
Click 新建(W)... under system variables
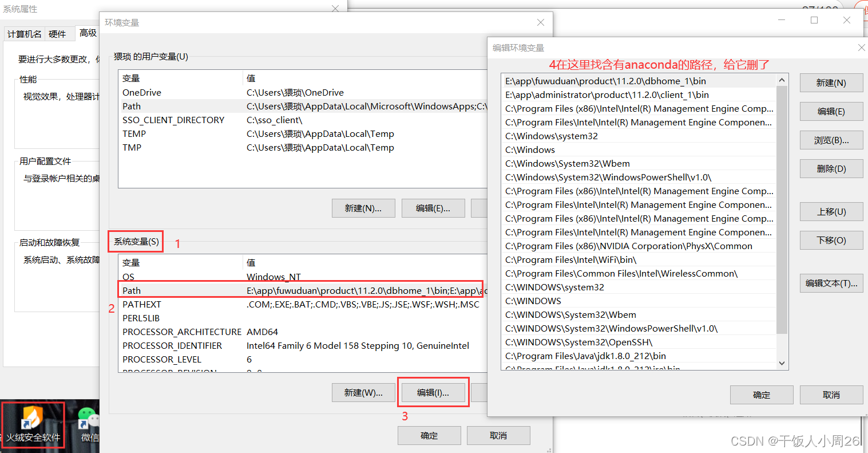click(x=363, y=393)
